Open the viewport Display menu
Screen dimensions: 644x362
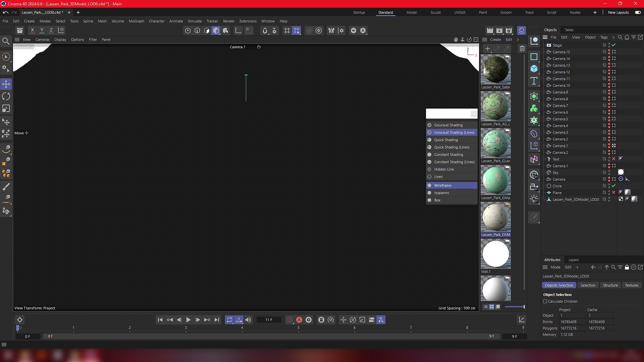60,40
